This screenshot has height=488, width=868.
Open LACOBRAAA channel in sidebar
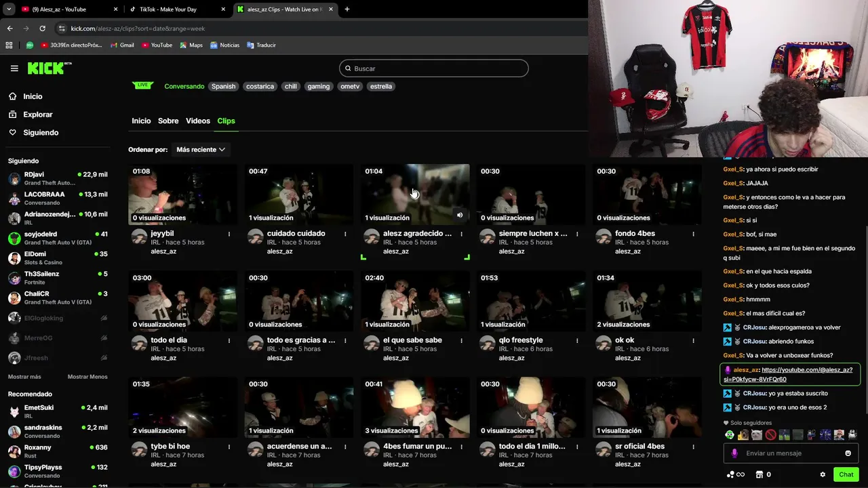tap(58, 199)
